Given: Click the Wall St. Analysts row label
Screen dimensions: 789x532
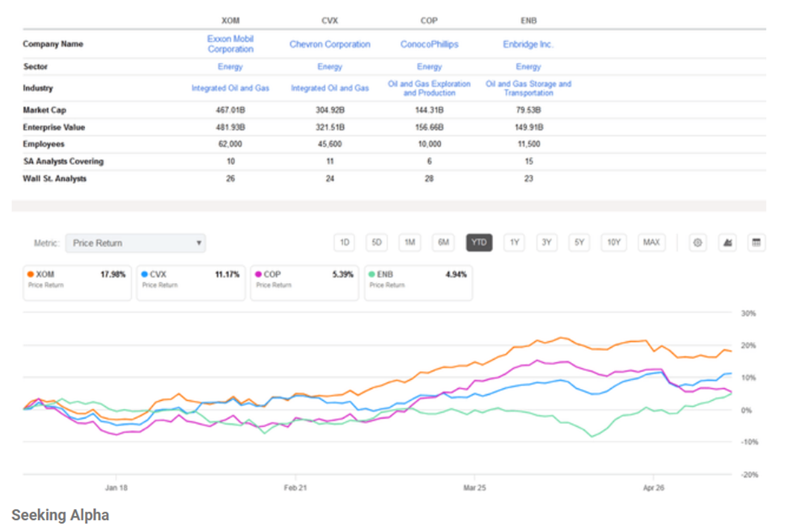Looking at the screenshot, I should (54, 179).
